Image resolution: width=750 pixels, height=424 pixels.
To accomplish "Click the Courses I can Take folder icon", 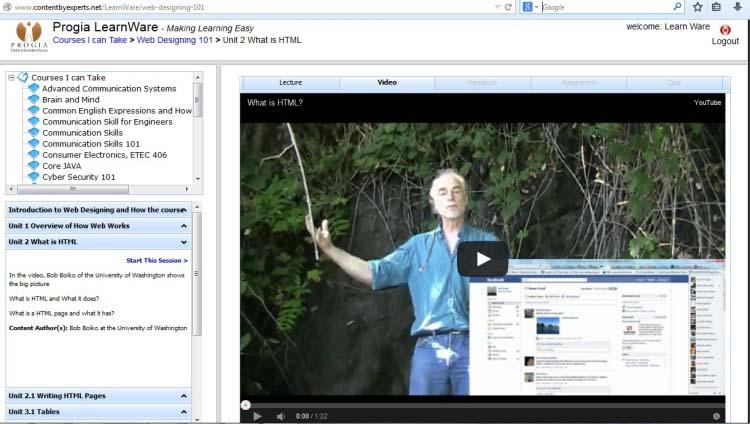I will [22, 77].
